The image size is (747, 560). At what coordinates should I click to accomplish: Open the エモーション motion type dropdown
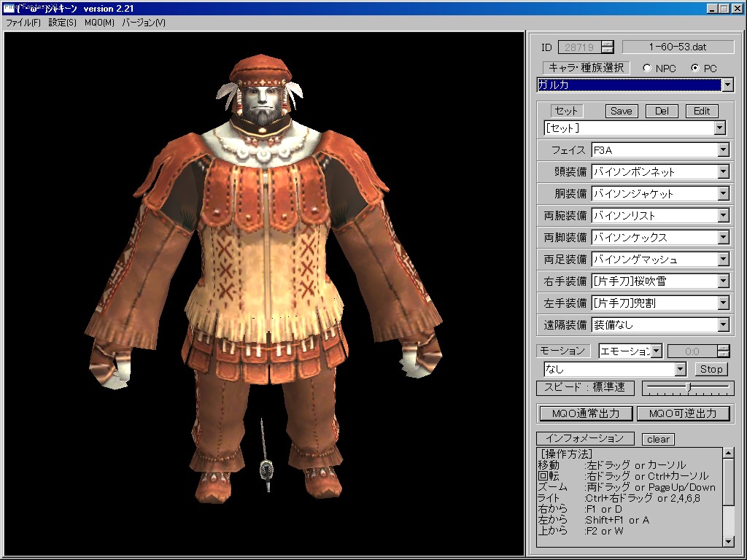[657, 351]
